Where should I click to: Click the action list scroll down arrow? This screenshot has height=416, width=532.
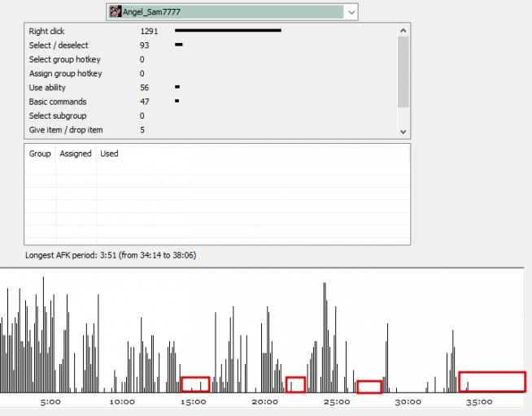[x=403, y=132]
